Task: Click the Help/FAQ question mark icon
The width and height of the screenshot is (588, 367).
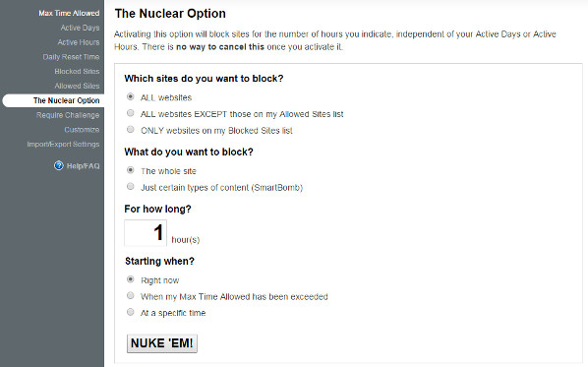Action: pyautogui.click(x=58, y=165)
